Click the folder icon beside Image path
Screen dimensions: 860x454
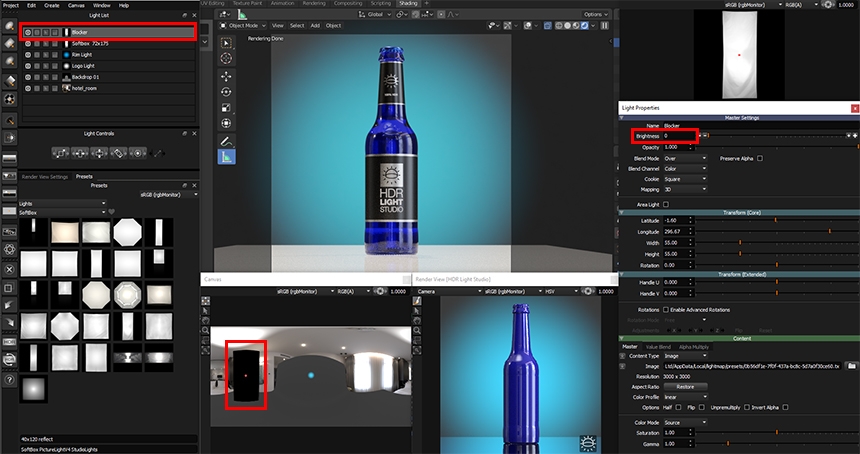[x=851, y=366]
